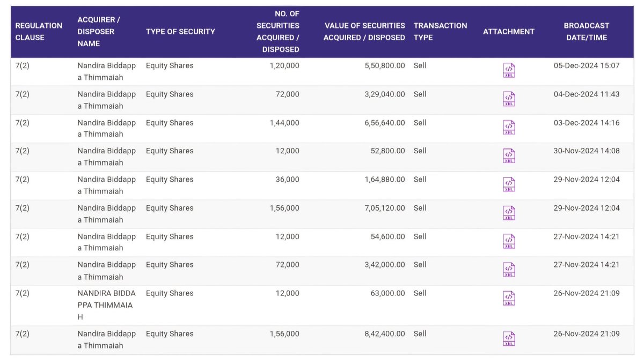Open XML icon in the 7,05,120.00 row
This screenshot has height=364, width=644.
509,213
